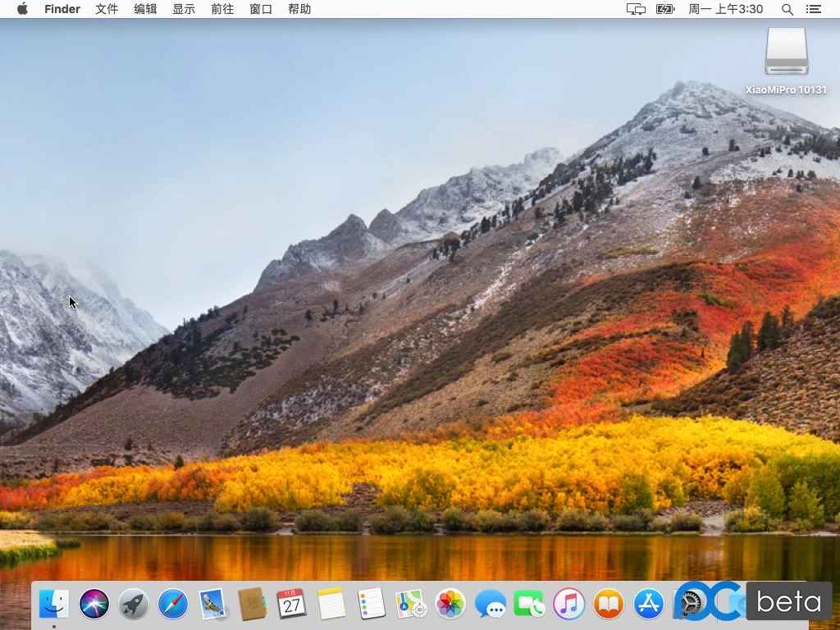840x630 pixels.
Task: Open Photos pinwheel icon in Dock
Action: click(450, 604)
